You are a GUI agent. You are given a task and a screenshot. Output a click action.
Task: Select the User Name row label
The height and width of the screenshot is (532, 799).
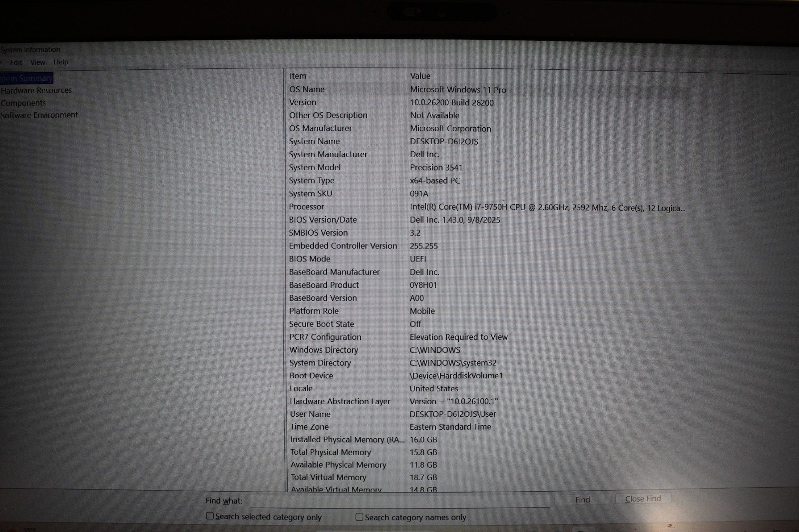click(310, 414)
